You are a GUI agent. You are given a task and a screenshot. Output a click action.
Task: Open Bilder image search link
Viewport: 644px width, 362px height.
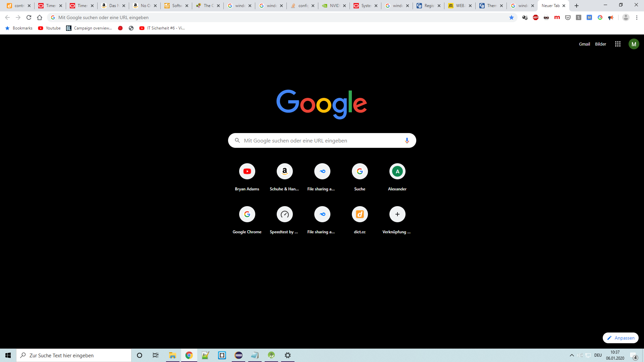(x=600, y=44)
